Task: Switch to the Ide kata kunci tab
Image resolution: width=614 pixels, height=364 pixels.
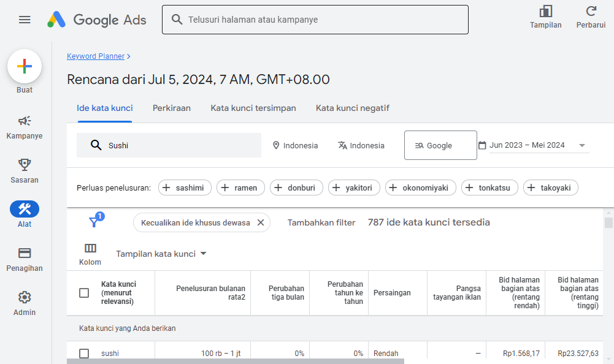Action: [x=104, y=108]
